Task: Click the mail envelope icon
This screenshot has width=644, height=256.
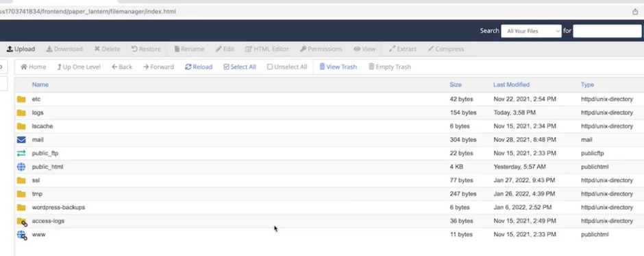Action: point(21,139)
